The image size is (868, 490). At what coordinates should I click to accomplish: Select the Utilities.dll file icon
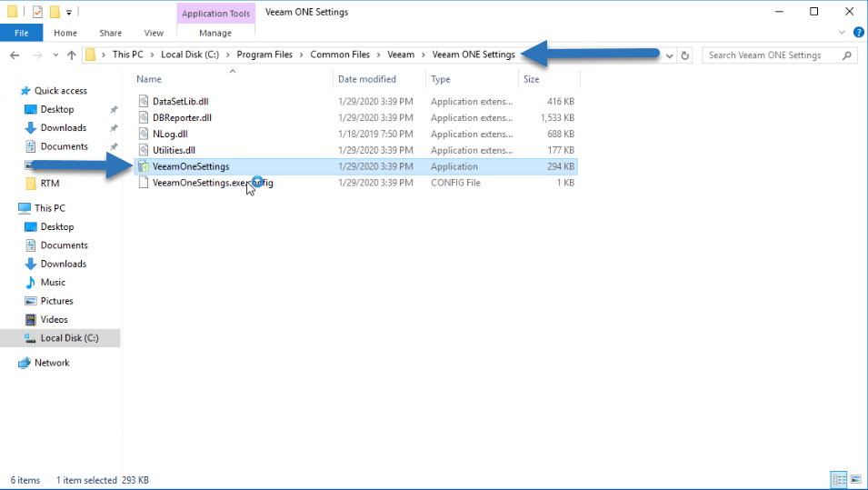pos(144,150)
